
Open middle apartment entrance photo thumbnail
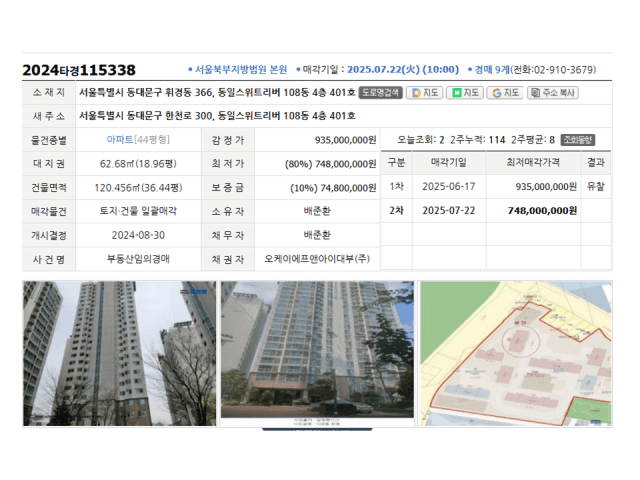click(x=317, y=353)
